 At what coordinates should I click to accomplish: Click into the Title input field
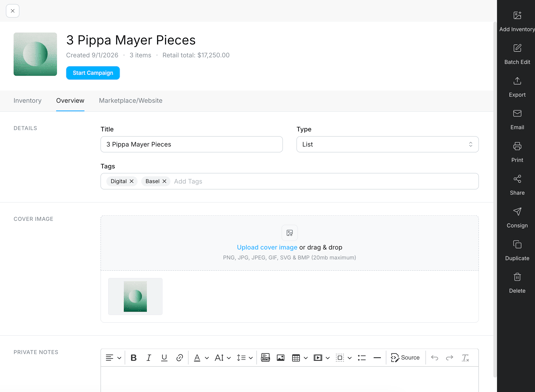point(191,144)
